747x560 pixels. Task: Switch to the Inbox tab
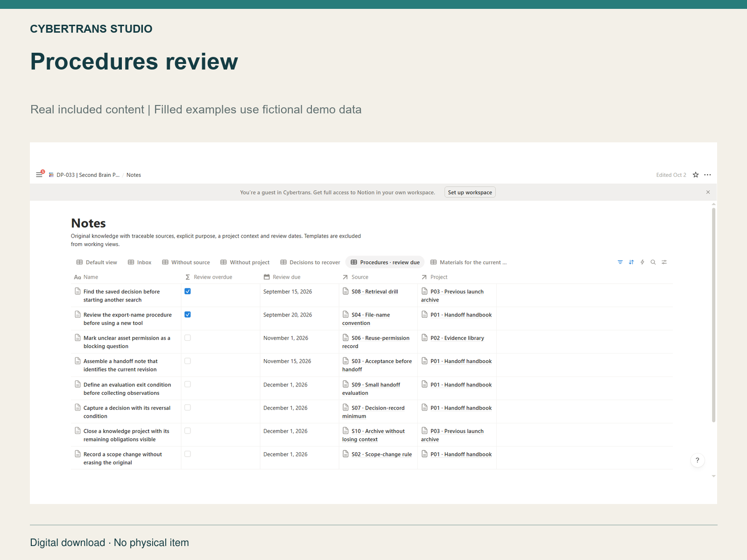(x=140, y=262)
